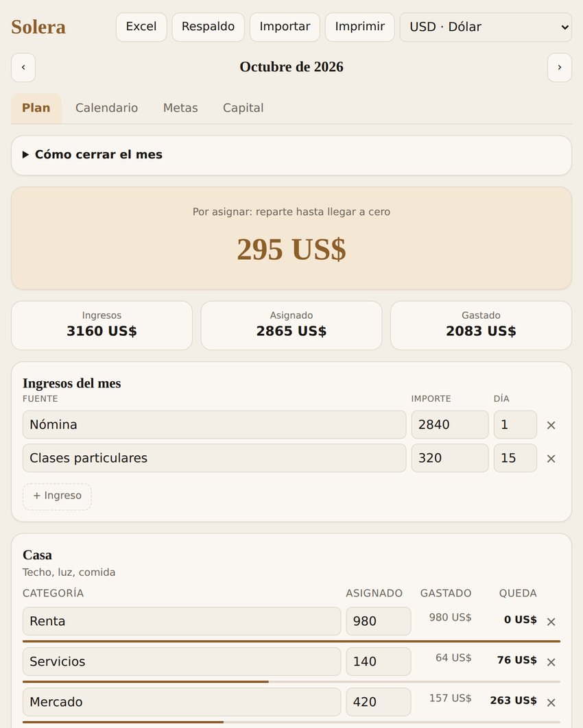Viewport: 583px width, 728px height.
Task: Click the Asignado '2865 US$' summary card
Action: (x=291, y=326)
